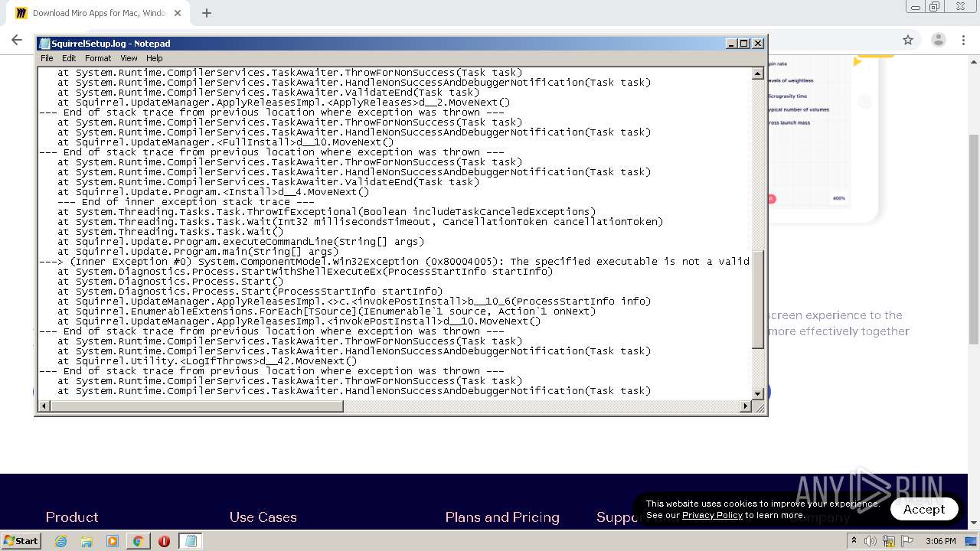Open the Action Center flag icon
Viewport: 980px width, 551px height.
coord(907,541)
